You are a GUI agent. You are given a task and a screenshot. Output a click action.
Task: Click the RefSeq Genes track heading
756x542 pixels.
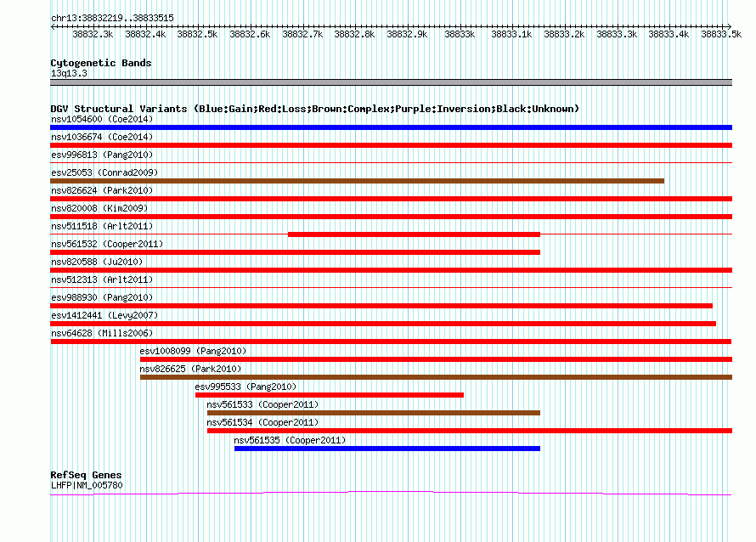tap(86, 475)
